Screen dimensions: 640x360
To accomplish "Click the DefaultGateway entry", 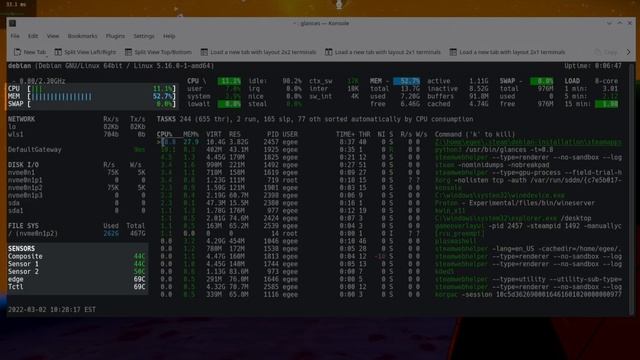I will 35,150.
